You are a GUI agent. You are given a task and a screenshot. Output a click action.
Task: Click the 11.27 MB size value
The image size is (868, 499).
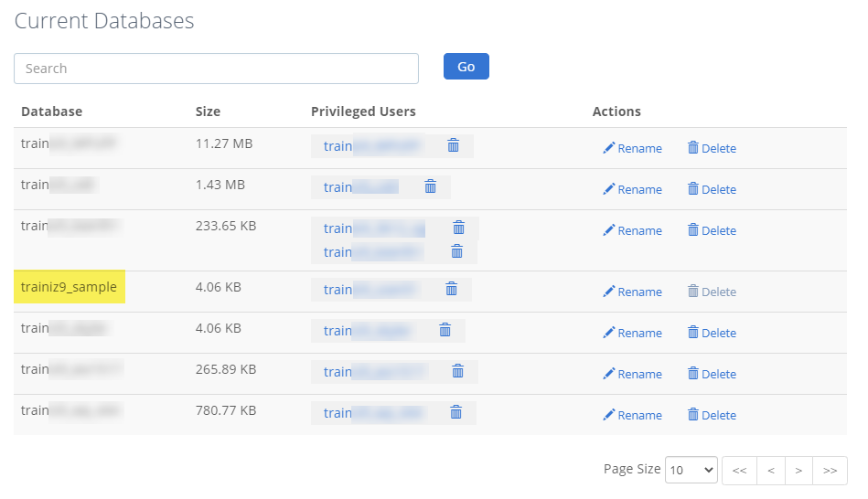[x=224, y=143]
